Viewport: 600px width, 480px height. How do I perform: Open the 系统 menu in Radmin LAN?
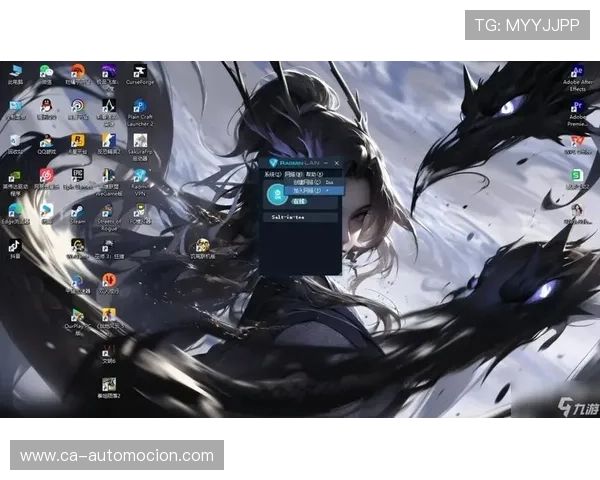coord(272,174)
